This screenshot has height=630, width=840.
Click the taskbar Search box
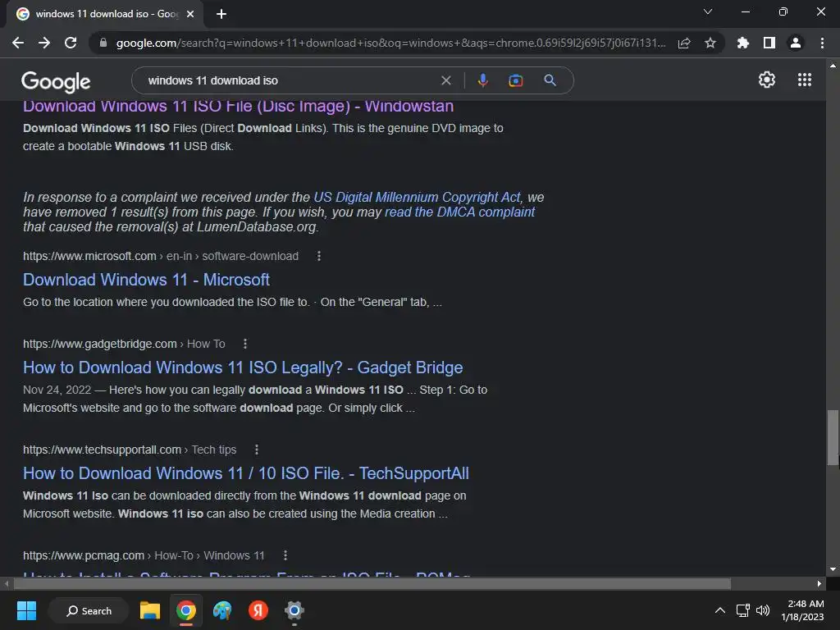tap(89, 610)
